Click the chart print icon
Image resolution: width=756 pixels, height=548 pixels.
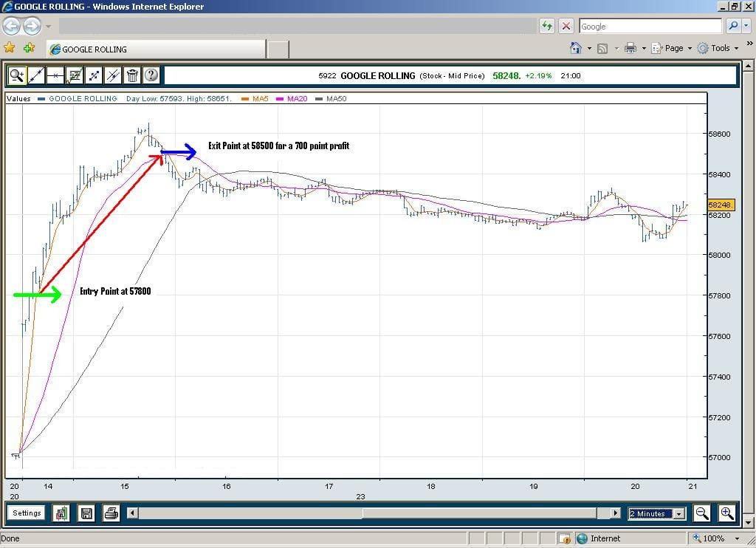111,513
